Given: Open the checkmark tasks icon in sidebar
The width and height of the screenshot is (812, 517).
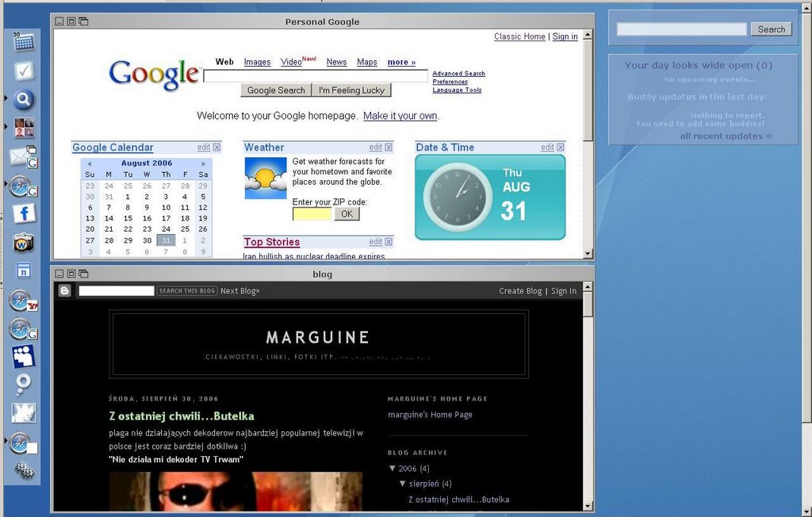Looking at the screenshot, I should (23, 71).
